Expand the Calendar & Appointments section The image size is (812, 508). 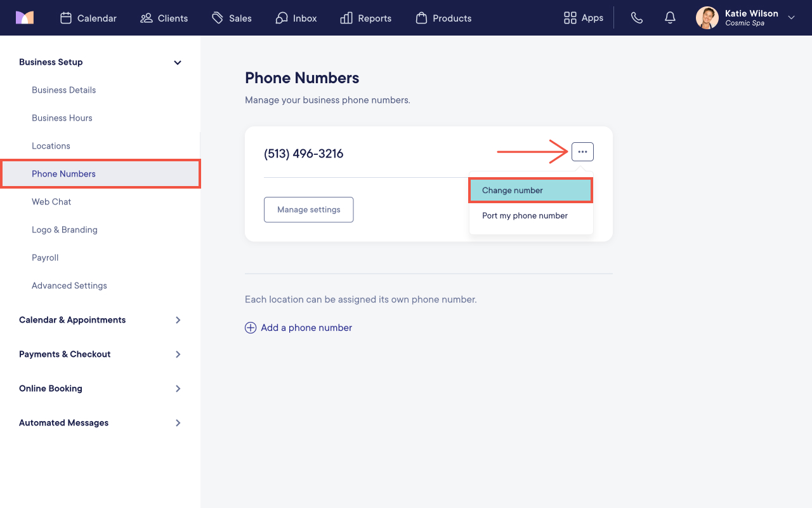[178, 320]
